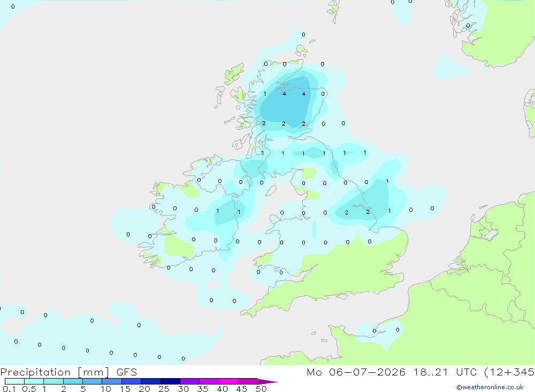
Task: Select the 2–5 mm legend color box
Action: point(73,381)
